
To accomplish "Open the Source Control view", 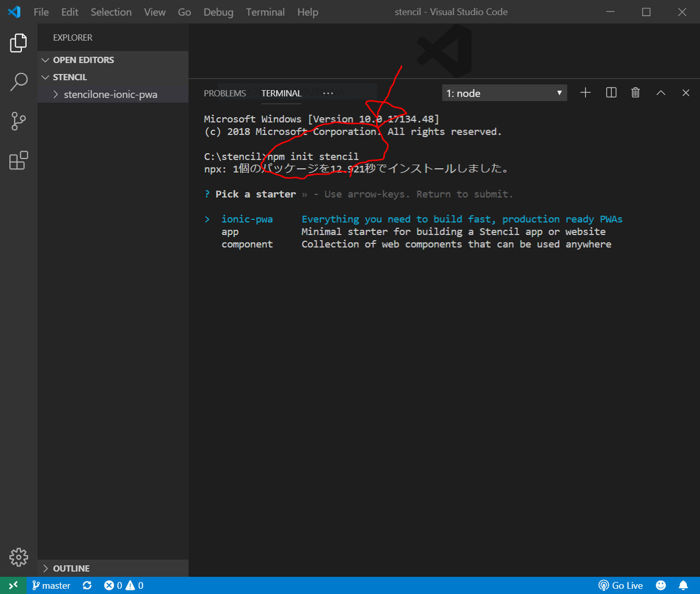I will [18, 121].
